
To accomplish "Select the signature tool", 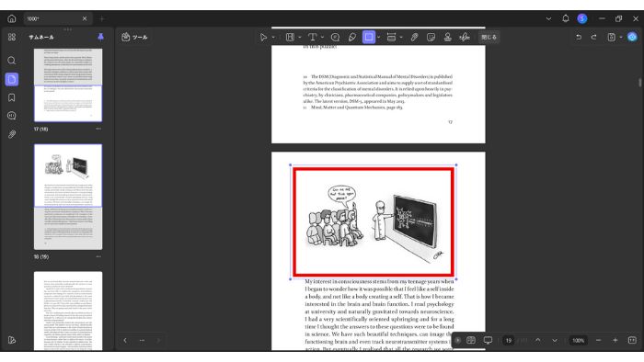I will point(465,37).
